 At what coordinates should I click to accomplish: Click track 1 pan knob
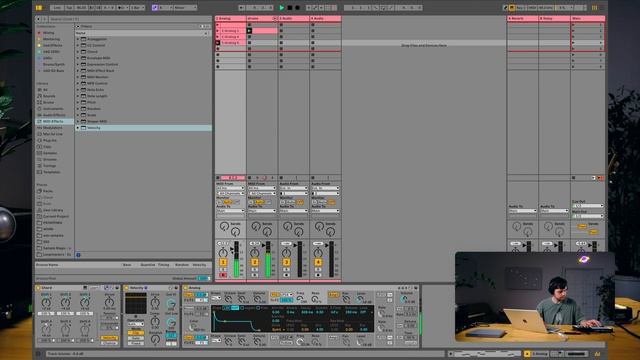223,253
